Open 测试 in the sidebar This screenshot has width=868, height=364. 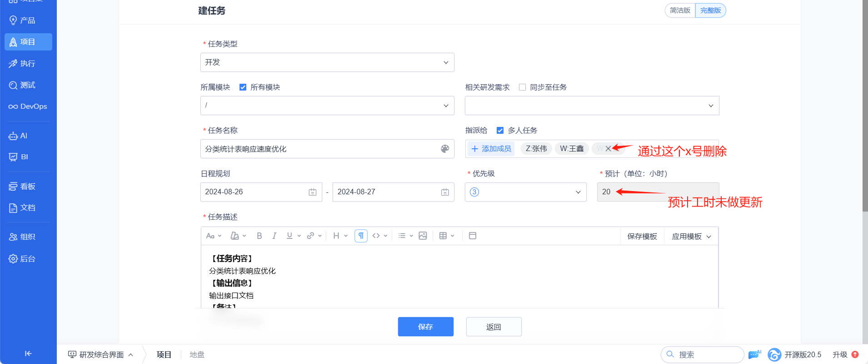[x=28, y=85]
